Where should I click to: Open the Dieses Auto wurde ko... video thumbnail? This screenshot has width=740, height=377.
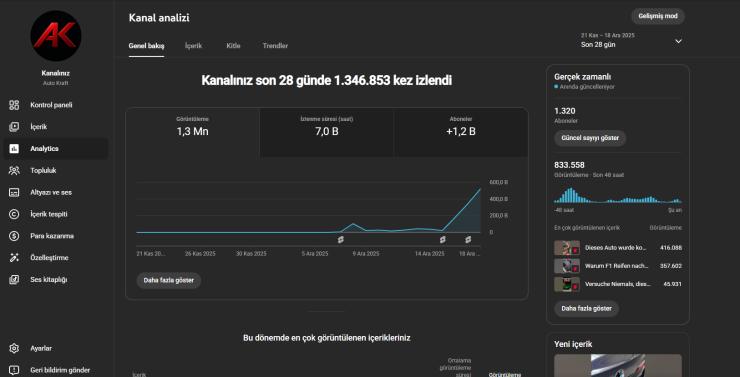[567, 248]
